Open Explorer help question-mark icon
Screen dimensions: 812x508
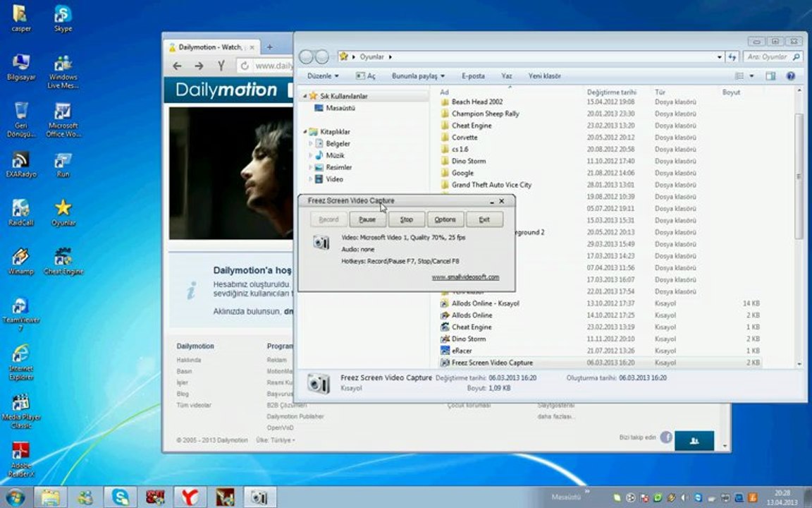(790, 75)
